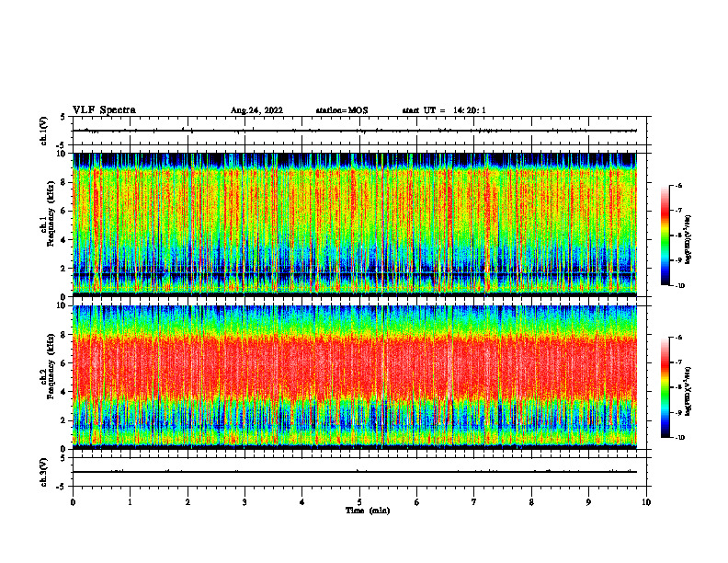The image size is (728, 563).
Task: Click time axis tick label '5'
Action: 359,502
